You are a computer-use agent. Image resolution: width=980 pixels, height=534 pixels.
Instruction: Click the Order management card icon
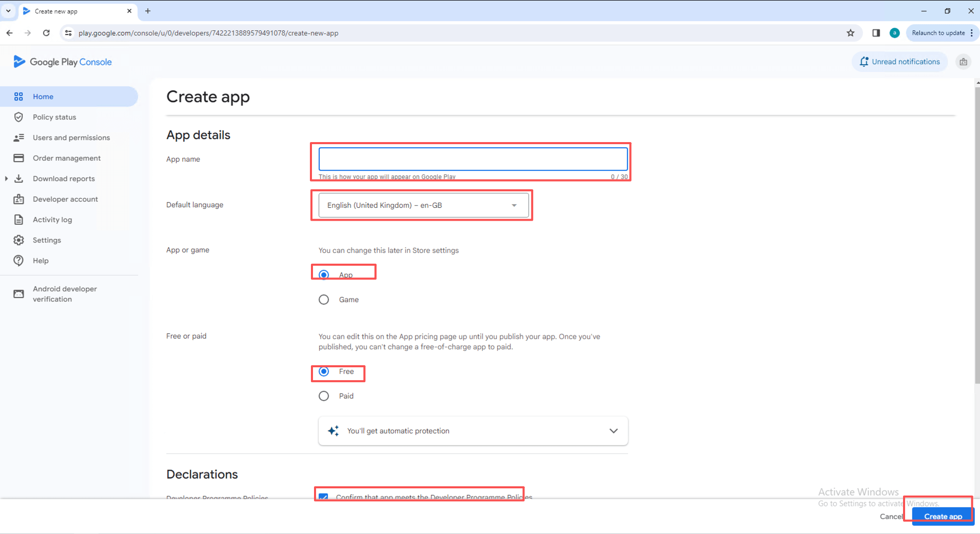tap(18, 158)
